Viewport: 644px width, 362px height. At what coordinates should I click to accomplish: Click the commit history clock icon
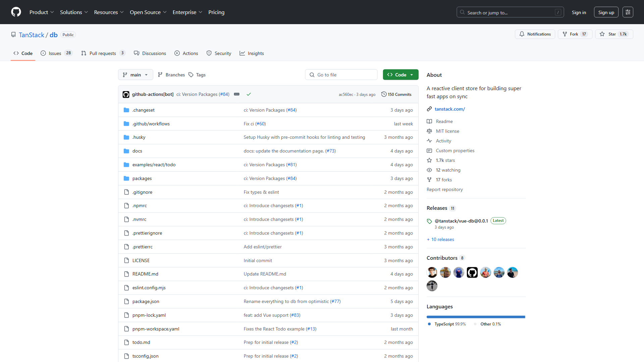tap(384, 94)
